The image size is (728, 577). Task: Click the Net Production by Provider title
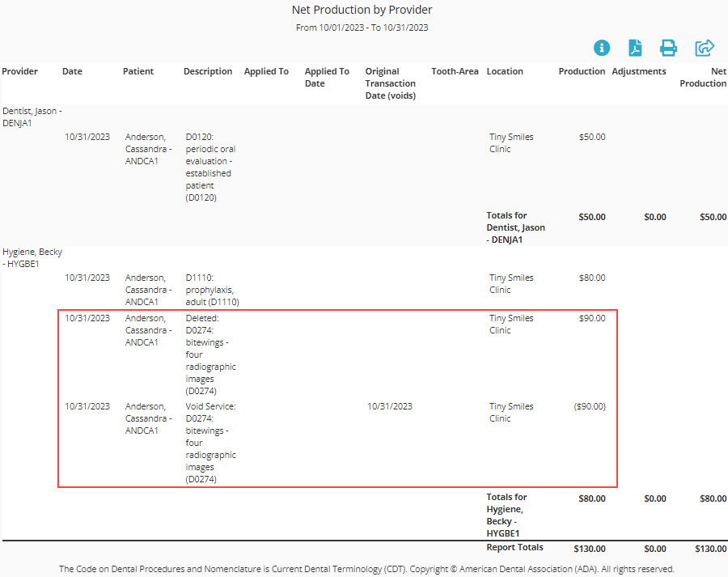click(362, 10)
